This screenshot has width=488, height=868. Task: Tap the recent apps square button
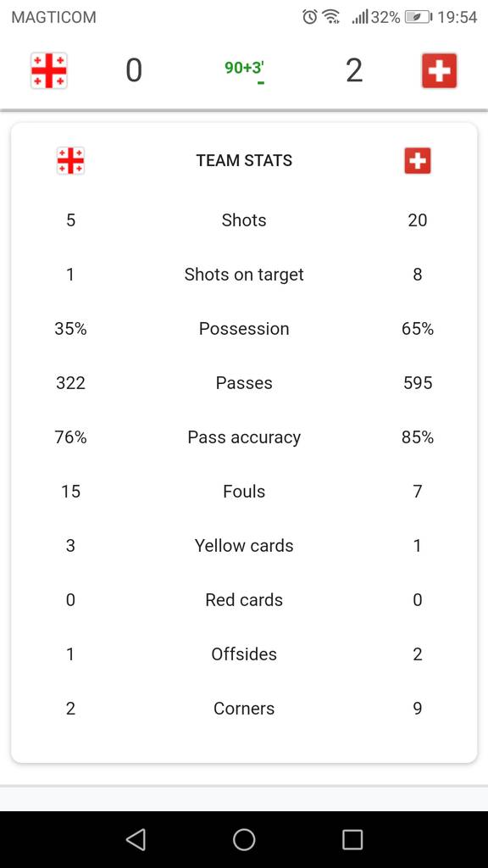[352, 839]
